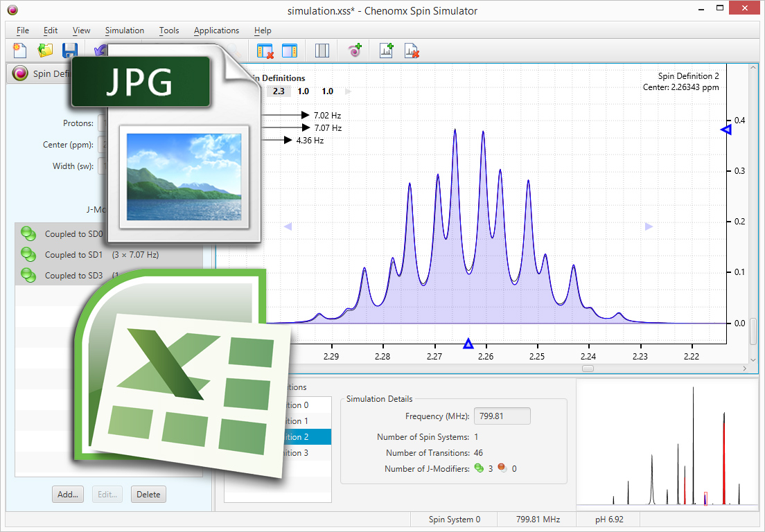Click 799.81 MHz in the status bar

(x=538, y=520)
